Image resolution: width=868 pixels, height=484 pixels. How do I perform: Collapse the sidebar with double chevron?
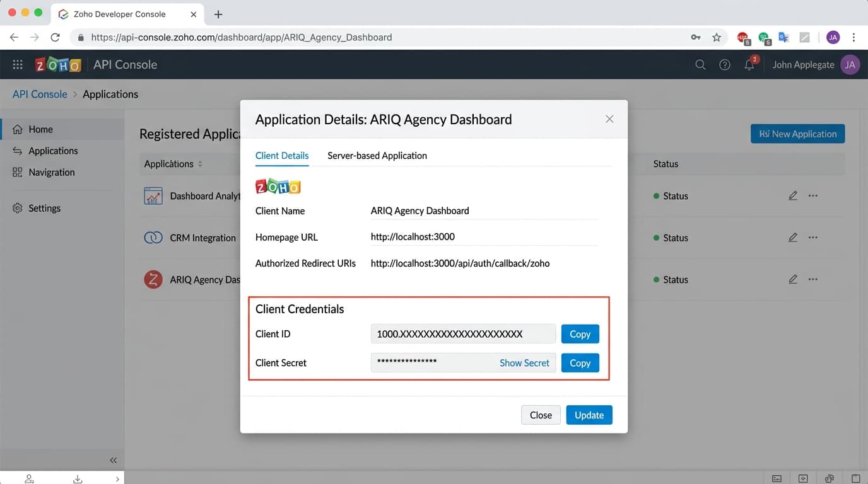(x=114, y=460)
